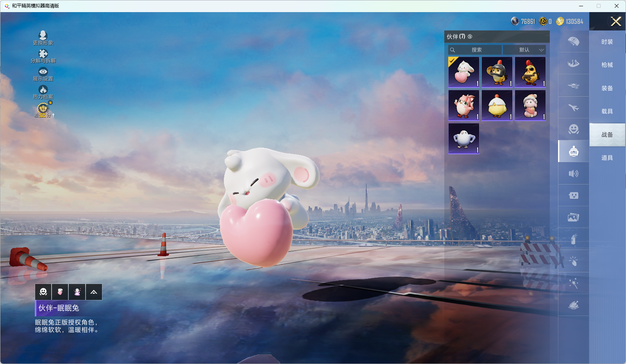The image size is (626, 364).
Task: Switch to the 战备 tab
Action: [x=607, y=135]
